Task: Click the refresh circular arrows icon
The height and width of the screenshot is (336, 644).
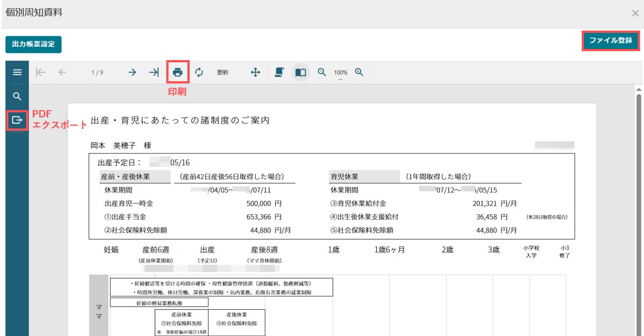Action: coord(199,72)
